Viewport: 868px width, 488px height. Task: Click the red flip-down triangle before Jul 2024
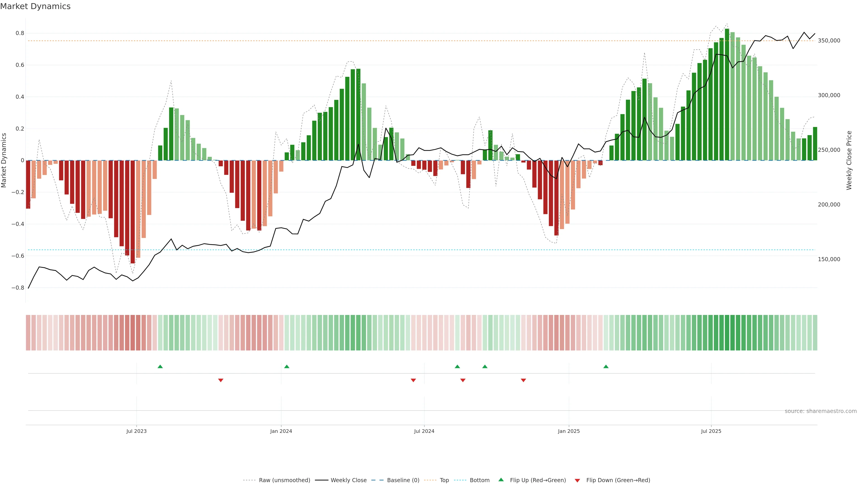coord(413,380)
